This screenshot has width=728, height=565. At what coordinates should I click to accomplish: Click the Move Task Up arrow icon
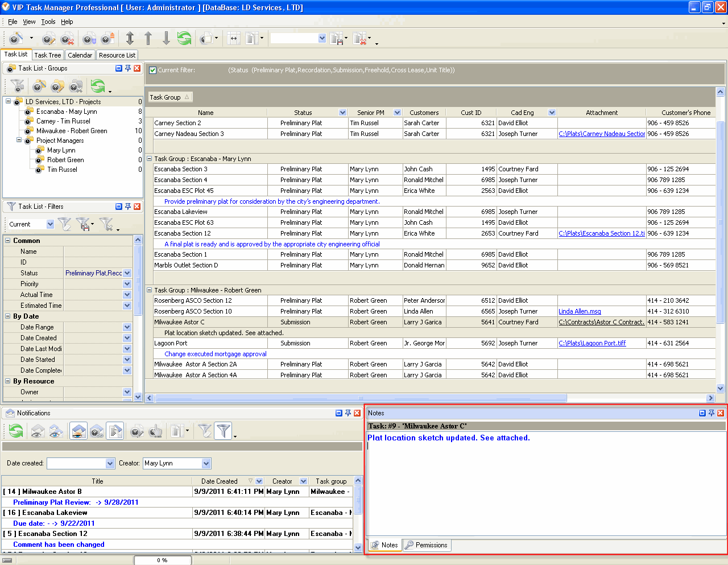pyautogui.click(x=148, y=39)
